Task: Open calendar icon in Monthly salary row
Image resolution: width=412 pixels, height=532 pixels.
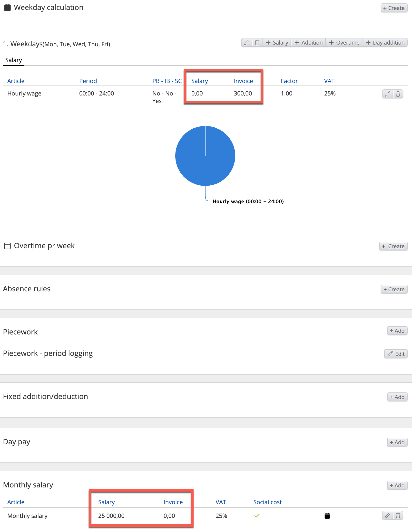Action: point(327,516)
